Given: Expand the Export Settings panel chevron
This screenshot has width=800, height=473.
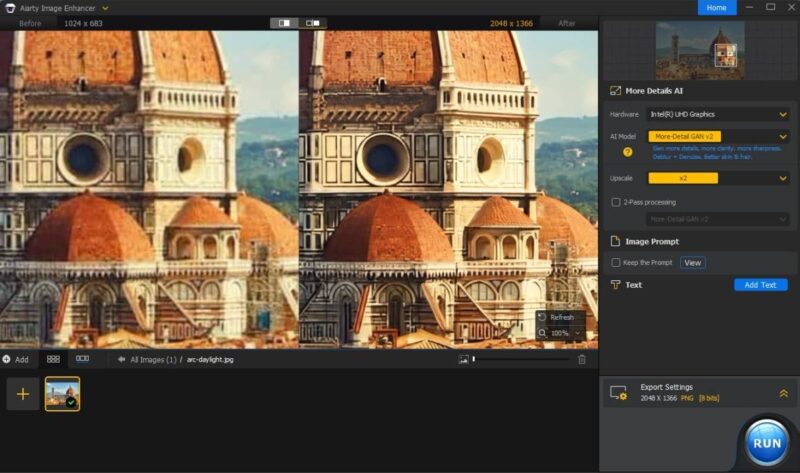Looking at the screenshot, I should pyautogui.click(x=784, y=393).
